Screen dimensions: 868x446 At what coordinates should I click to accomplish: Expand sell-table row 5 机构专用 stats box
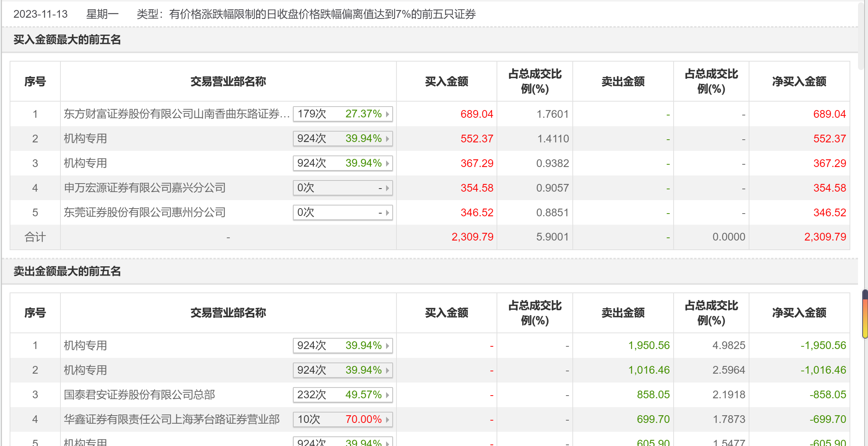pos(342,442)
